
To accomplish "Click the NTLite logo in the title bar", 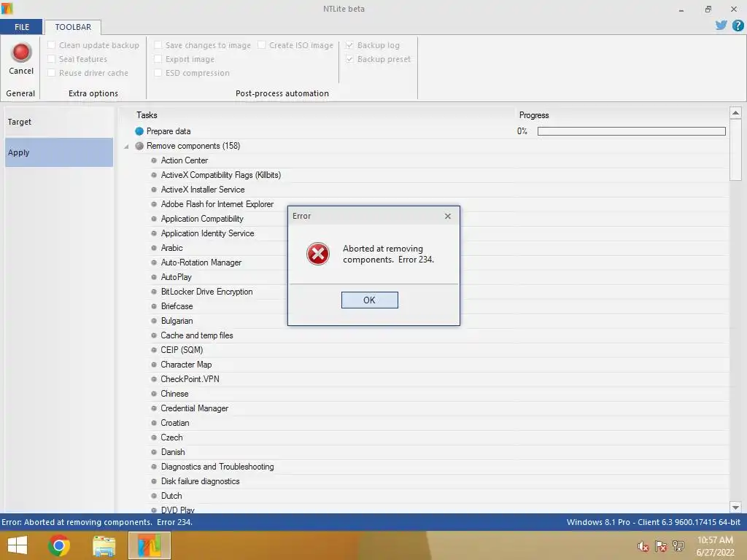I will pos(7,8).
